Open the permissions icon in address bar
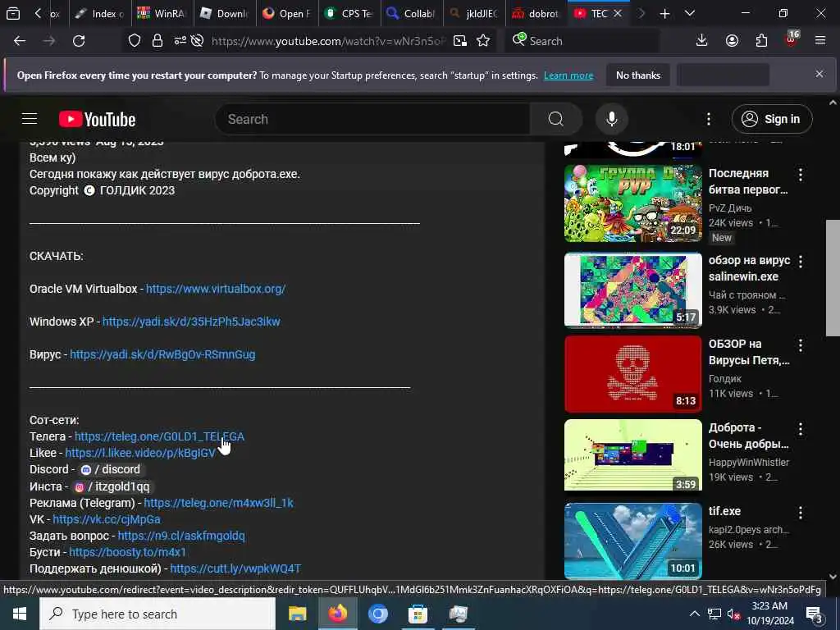 click(180, 41)
